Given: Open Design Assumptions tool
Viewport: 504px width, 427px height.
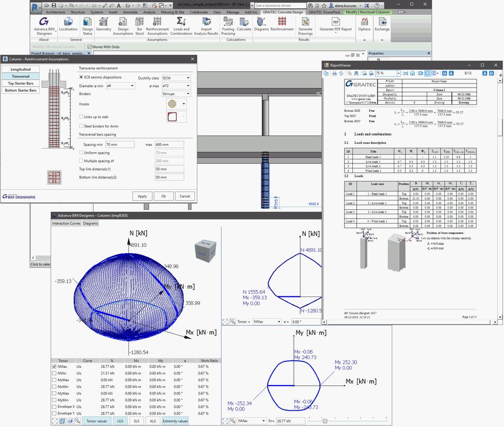Looking at the screenshot, I should (123, 26).
